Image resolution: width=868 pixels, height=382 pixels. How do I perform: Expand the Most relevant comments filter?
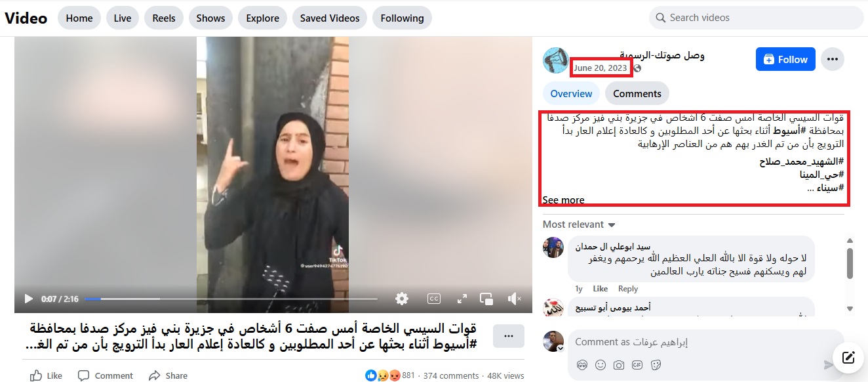(579, 224)
